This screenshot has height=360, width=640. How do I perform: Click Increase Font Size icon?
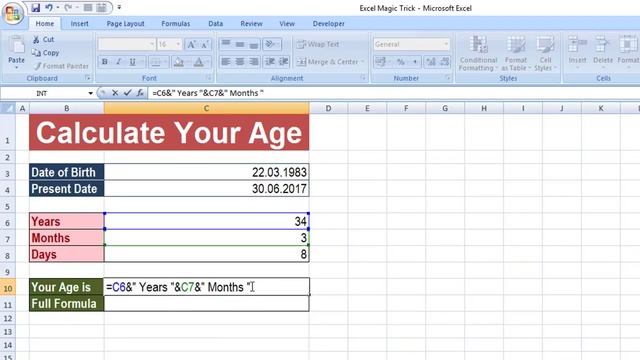[191, 44]
